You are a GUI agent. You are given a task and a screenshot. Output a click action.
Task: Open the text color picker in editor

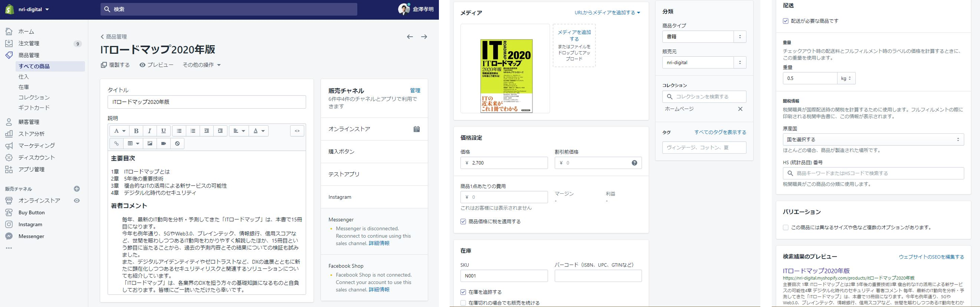(x=259, y=131)
